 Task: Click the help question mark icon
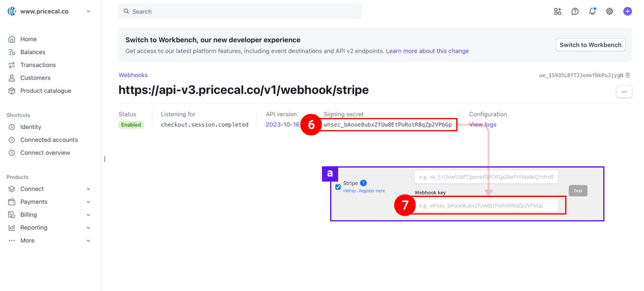click(x=575, y=11)
